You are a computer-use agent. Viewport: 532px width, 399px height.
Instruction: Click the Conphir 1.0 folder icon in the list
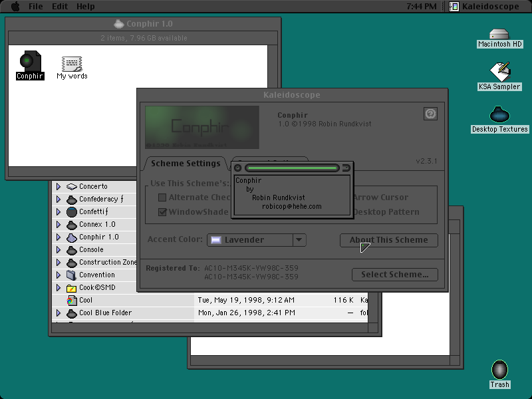(x=72, y=237)
